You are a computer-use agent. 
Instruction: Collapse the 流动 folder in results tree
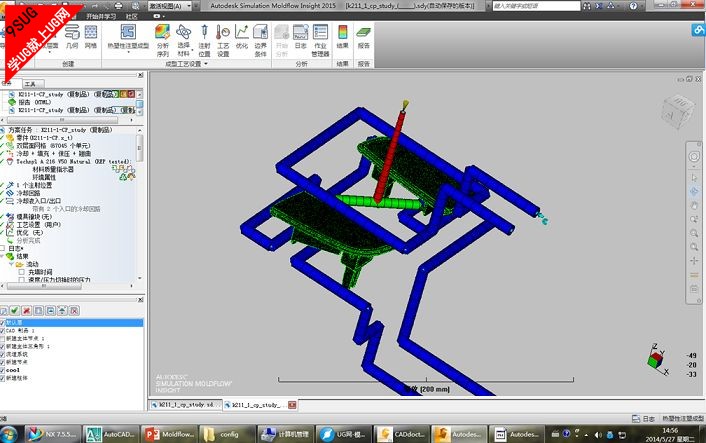click(12, 264)
